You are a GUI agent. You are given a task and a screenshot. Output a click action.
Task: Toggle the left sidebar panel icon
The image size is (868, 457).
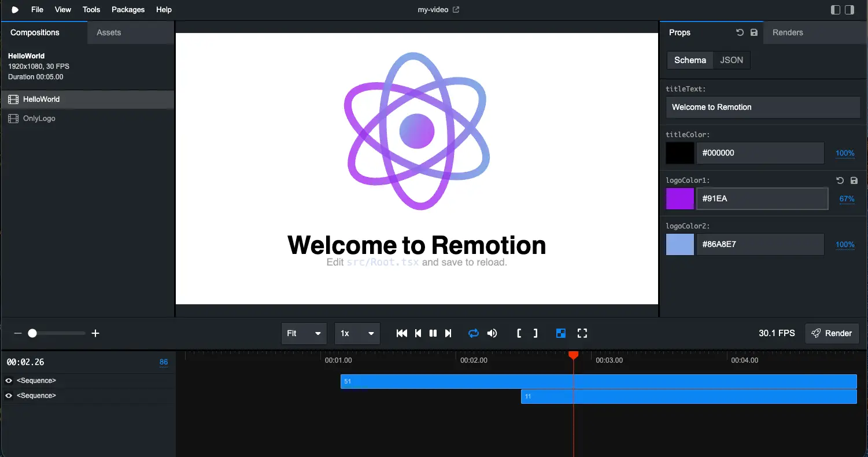[x=836, y=10]
